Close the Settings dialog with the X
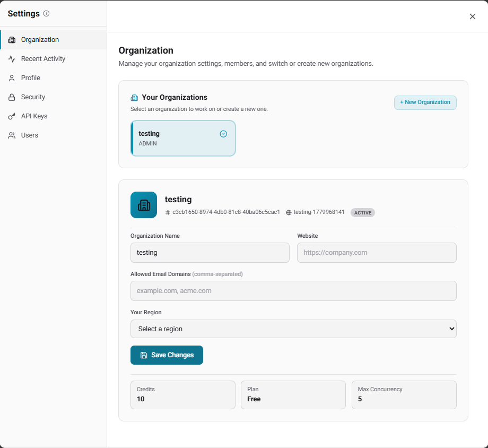 (473, 16)
